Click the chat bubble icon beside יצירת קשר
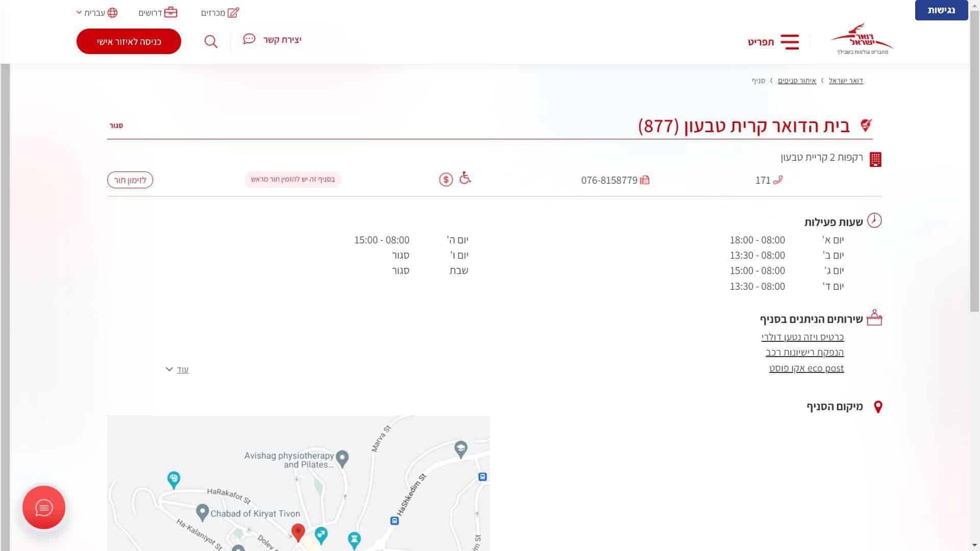Viewport: 980px width, 551px height. (x=249, y=39)
